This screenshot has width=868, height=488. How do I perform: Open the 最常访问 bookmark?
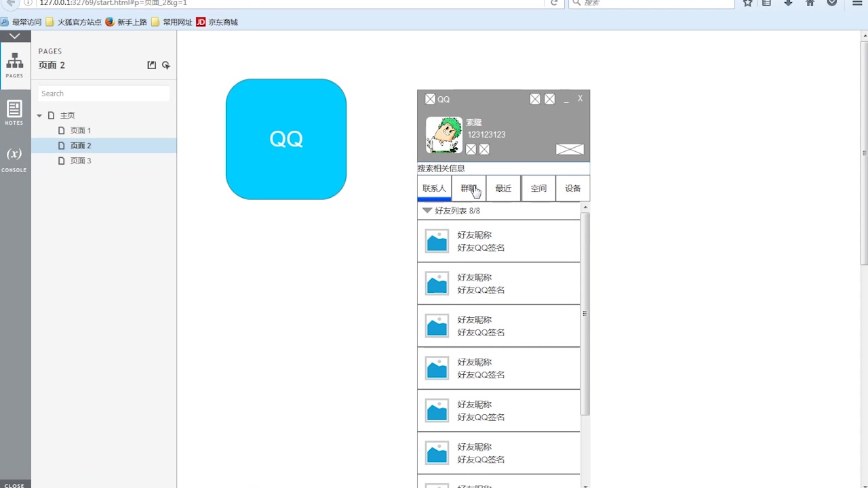click(21, 22)
